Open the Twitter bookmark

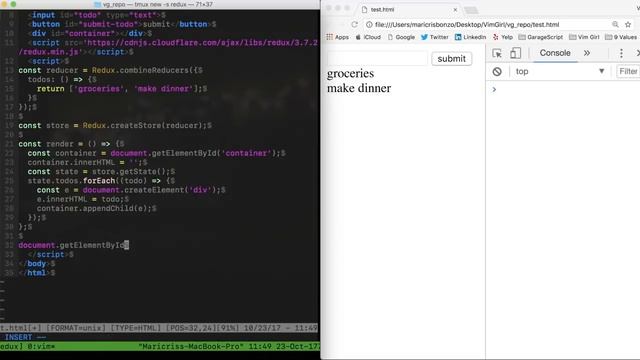pyautogui.click(x=434, y=37)
